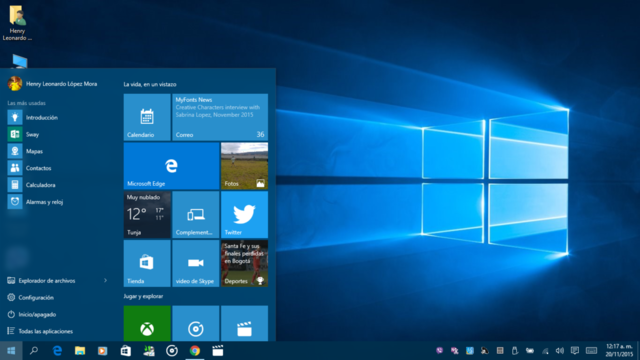The width and height of the screenshot is (640, 360).
Task: Open the Fotos tile
Action: [x=244, y=166]
